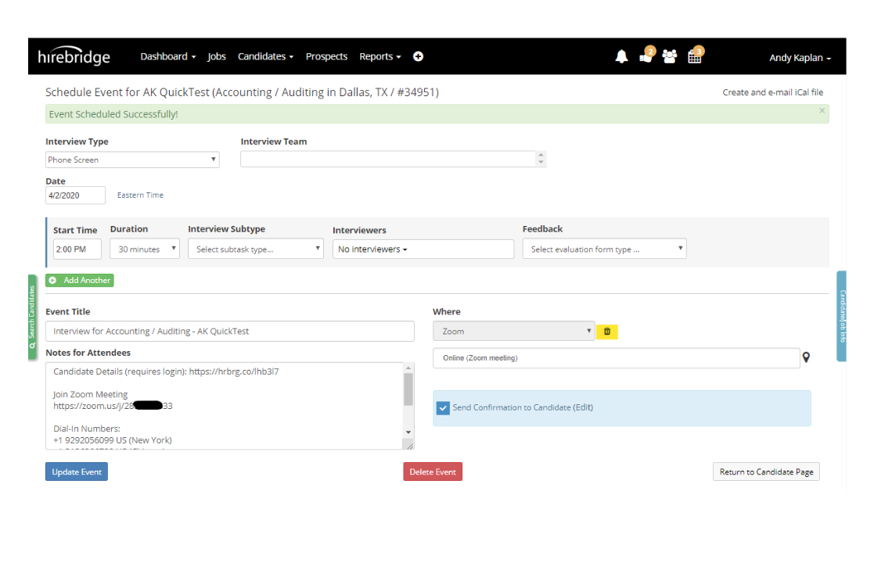Open the notifications bell icon
The width and height of the screenshot is (892, 588).
(621, 56)
